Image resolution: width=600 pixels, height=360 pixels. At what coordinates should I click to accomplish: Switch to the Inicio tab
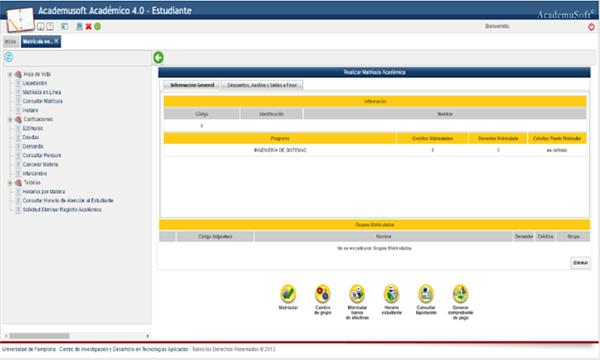[11, 41]
